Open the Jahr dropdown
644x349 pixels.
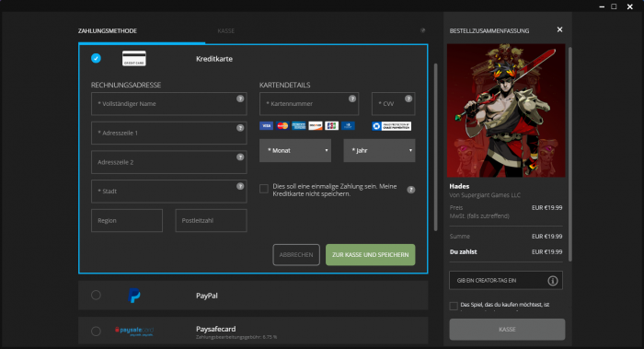click(379, 150)
